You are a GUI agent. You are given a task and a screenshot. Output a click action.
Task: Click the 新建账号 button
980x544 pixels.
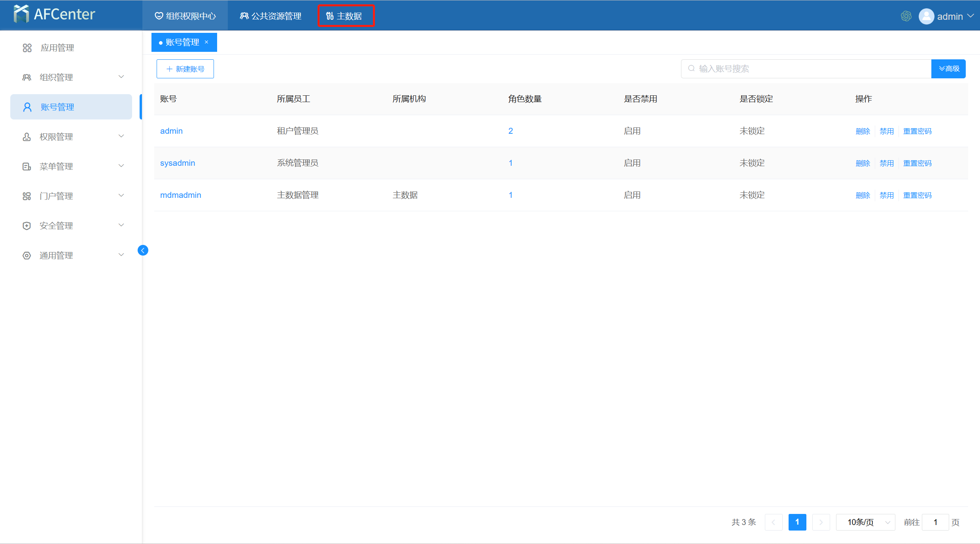pos(185,69)
